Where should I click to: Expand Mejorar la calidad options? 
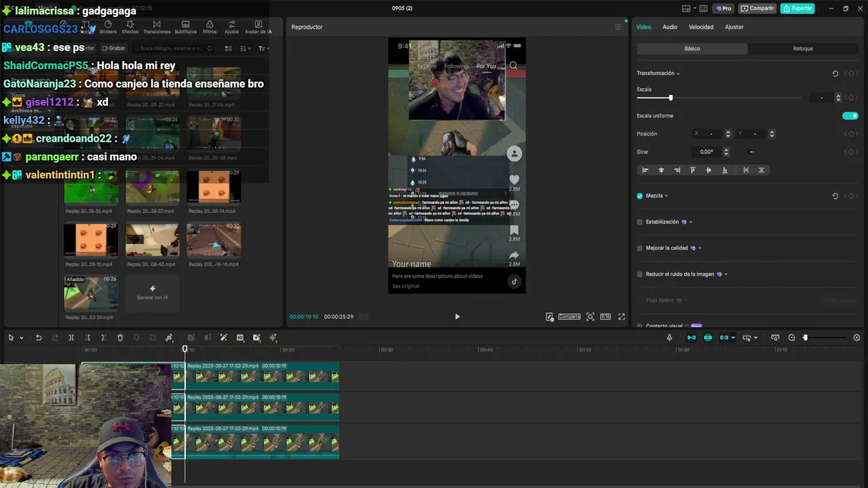click(x=699, y=248)
